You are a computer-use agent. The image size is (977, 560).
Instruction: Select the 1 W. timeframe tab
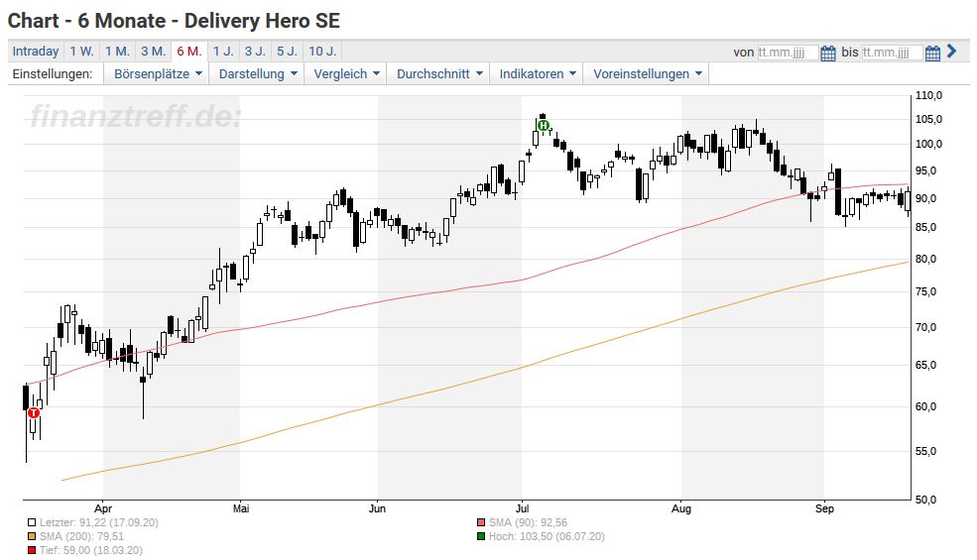point(81,52)
